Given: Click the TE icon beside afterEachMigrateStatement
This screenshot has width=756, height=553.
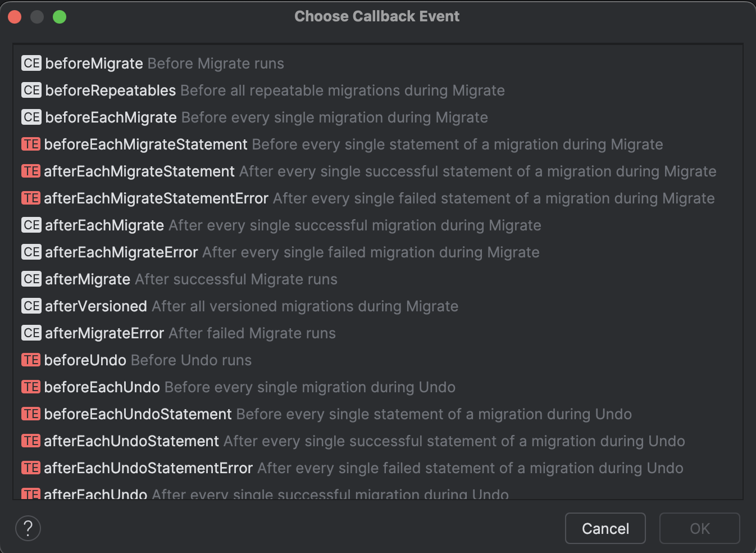Looking at the screenshot, I should (31, 171).
